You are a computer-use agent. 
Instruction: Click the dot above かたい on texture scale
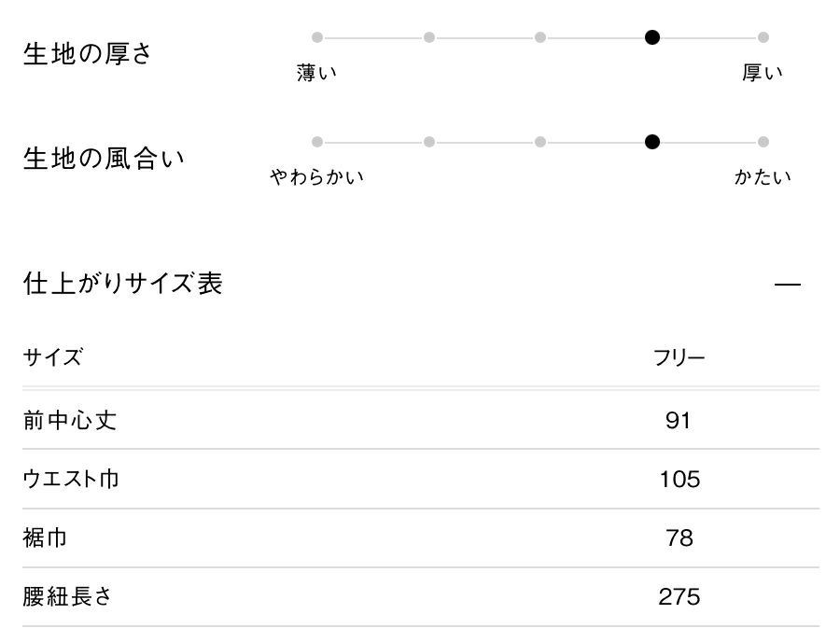coord(763,142)
